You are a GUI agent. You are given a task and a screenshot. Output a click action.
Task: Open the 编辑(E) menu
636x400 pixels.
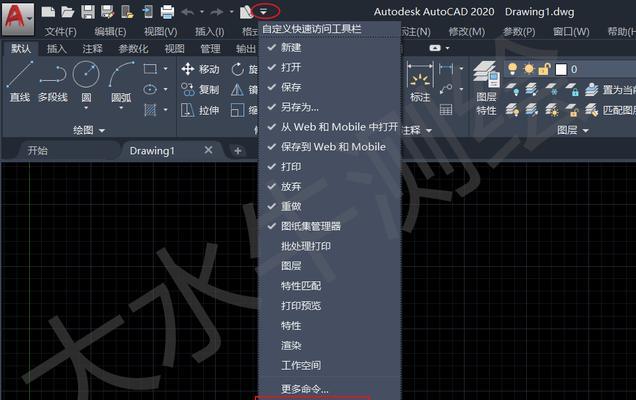click(x=110, y=32)
